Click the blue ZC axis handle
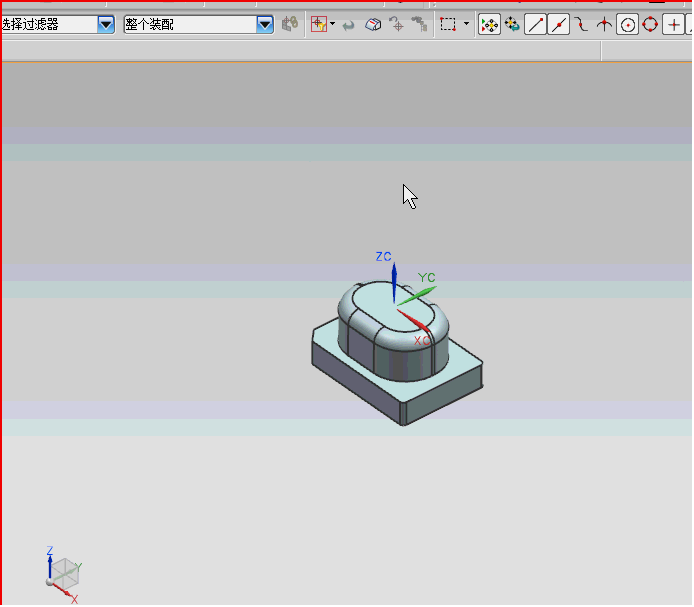The width and height of the screenshot is (694, 607). (394, 281)
